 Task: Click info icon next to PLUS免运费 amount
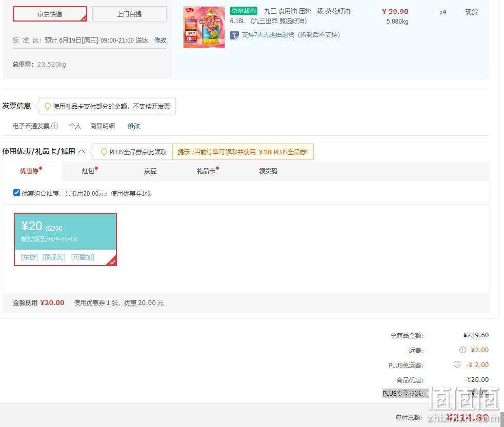(x=457, y=364)
